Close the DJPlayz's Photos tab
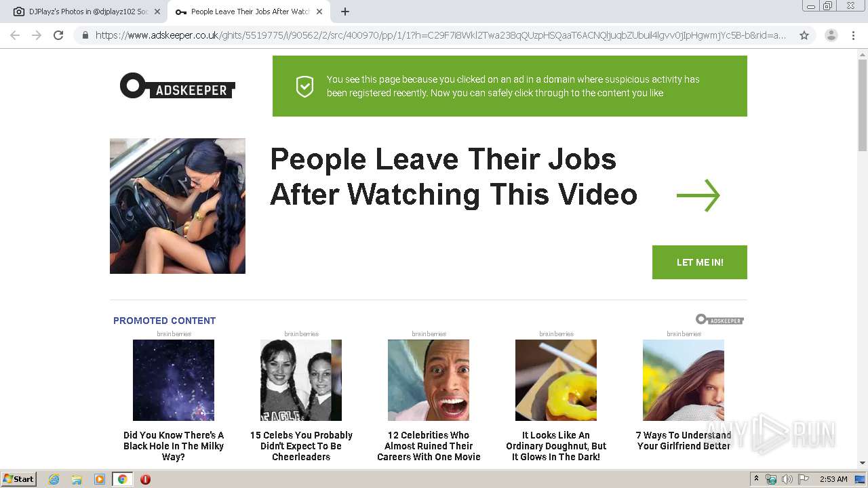 point(157,12)
